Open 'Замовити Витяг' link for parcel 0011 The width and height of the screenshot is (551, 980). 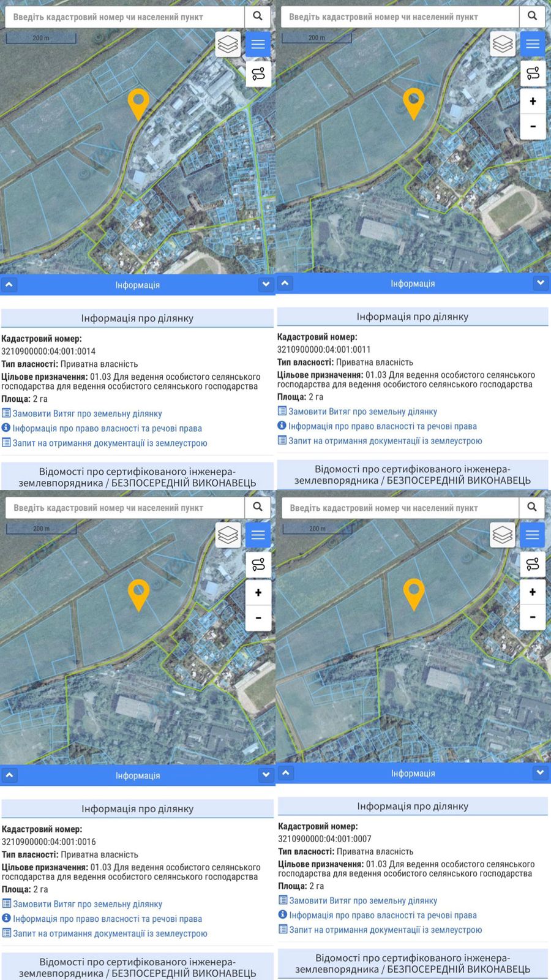(362, 412)
